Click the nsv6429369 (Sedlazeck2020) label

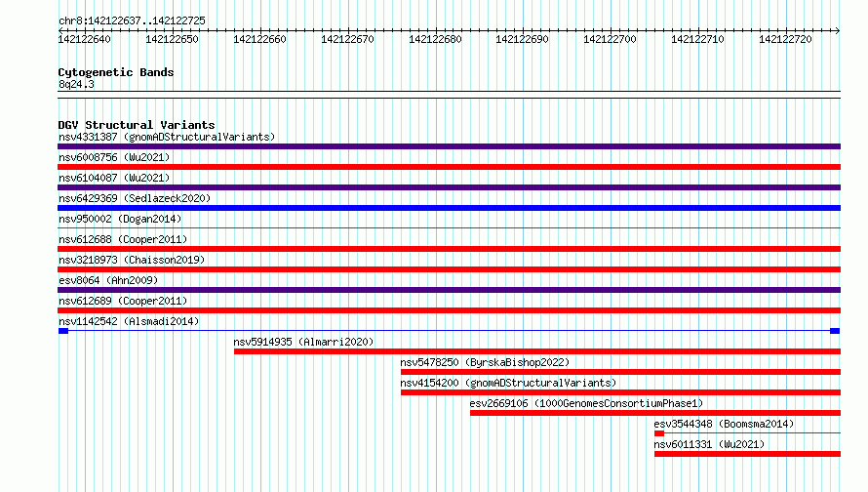pos(135,198)
